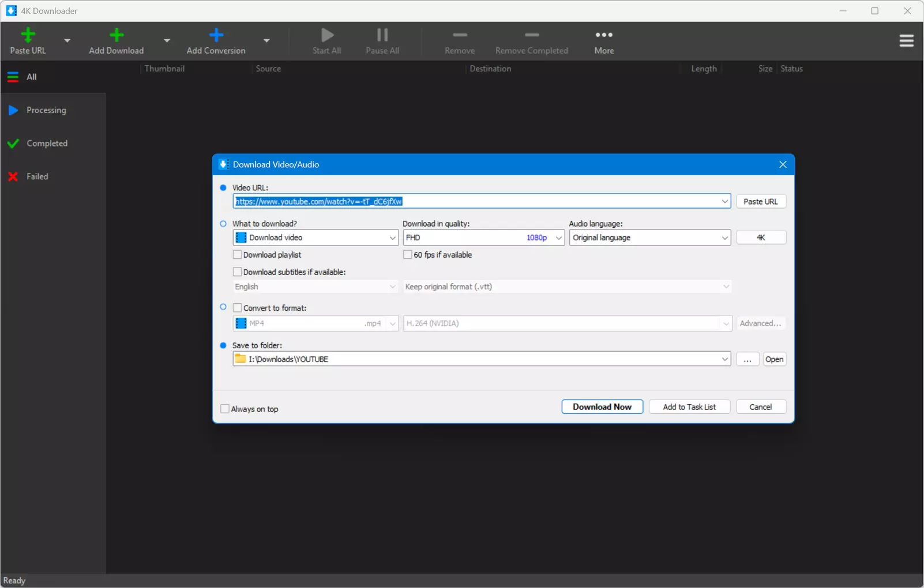Click the Add to Task List button
The height and width of the screenshot is (588, 924).
[689, 407]
